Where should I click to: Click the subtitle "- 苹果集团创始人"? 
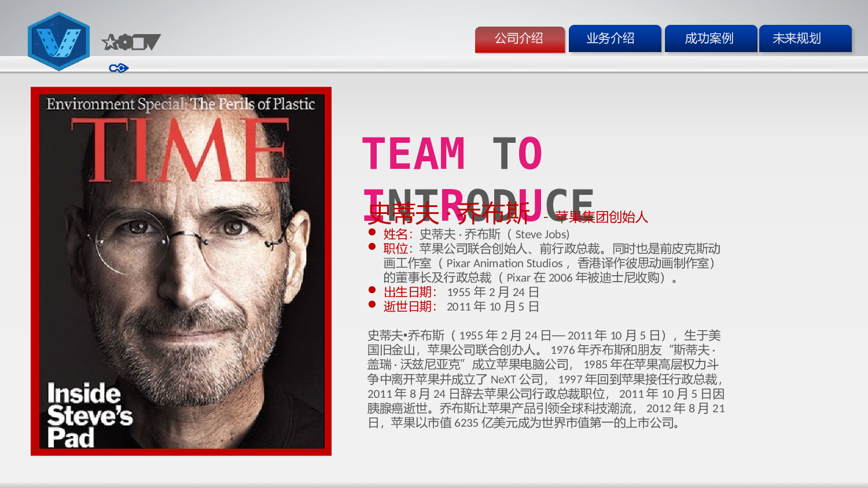[x=596, y=217]
